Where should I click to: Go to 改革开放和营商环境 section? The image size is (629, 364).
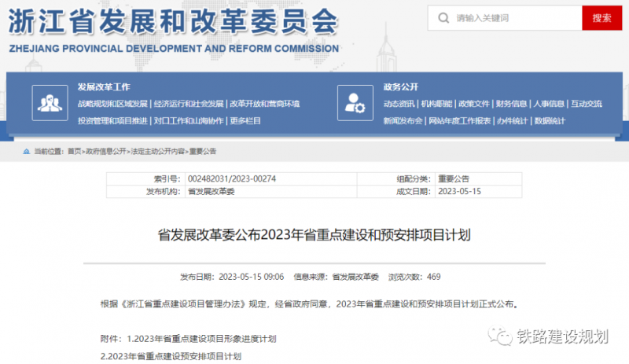click(264, 104)
